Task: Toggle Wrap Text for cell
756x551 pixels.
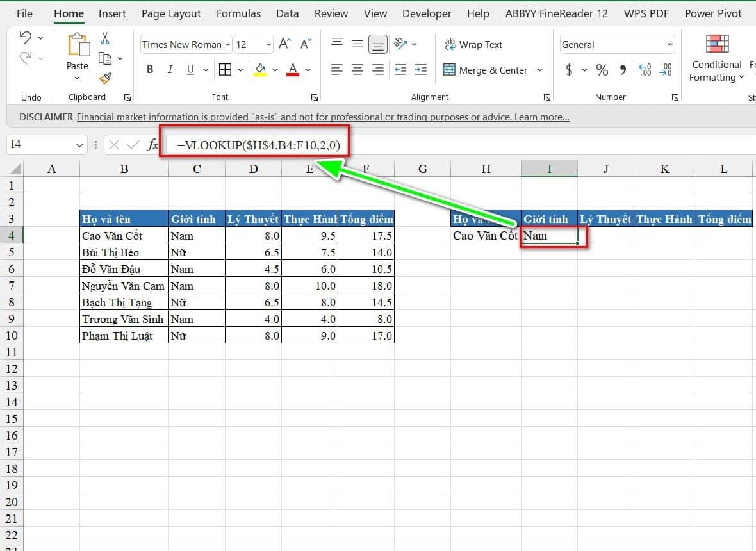Action: [x=473, y=44]
